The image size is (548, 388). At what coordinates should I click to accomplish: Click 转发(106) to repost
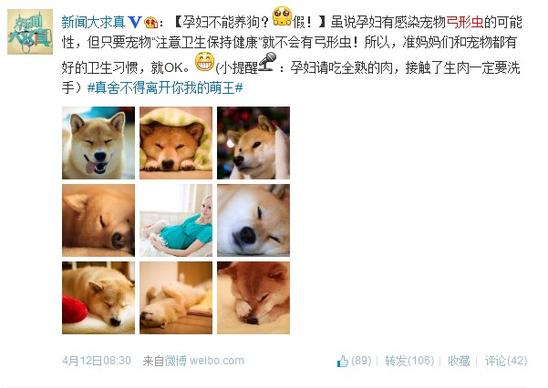(x=410, y=361)
